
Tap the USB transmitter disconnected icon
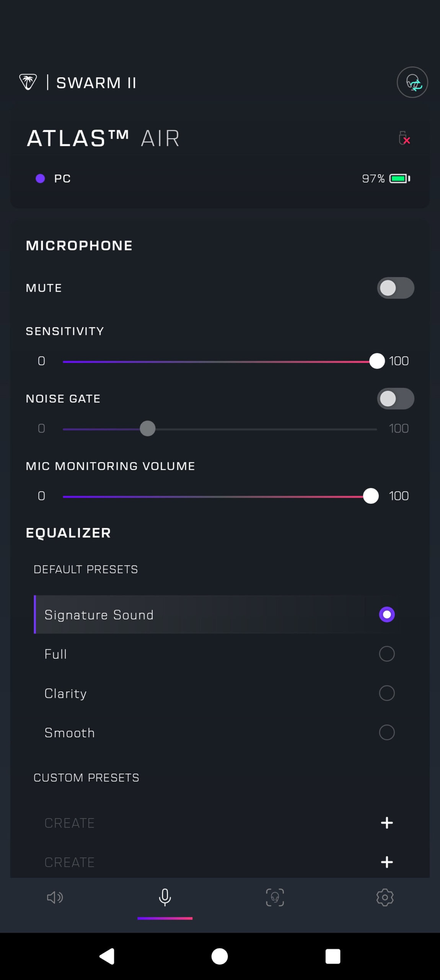[404, 138]
